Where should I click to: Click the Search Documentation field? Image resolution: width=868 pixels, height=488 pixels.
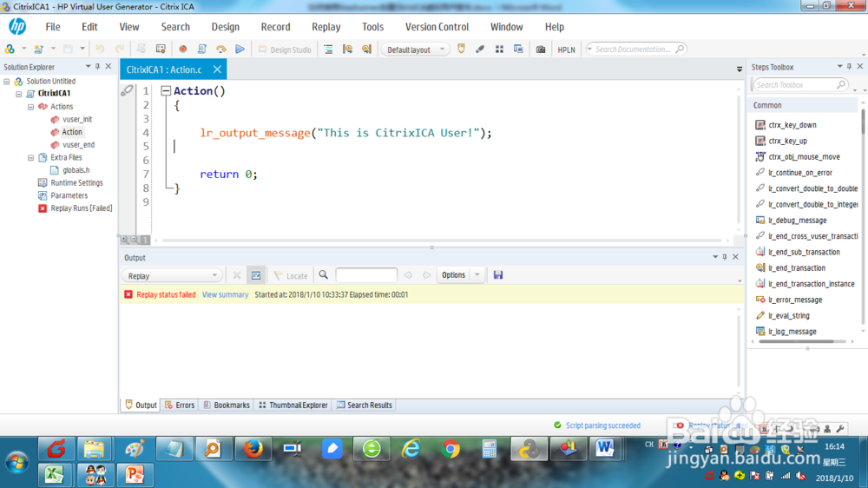pyautogui.click(x=636, y=49)
